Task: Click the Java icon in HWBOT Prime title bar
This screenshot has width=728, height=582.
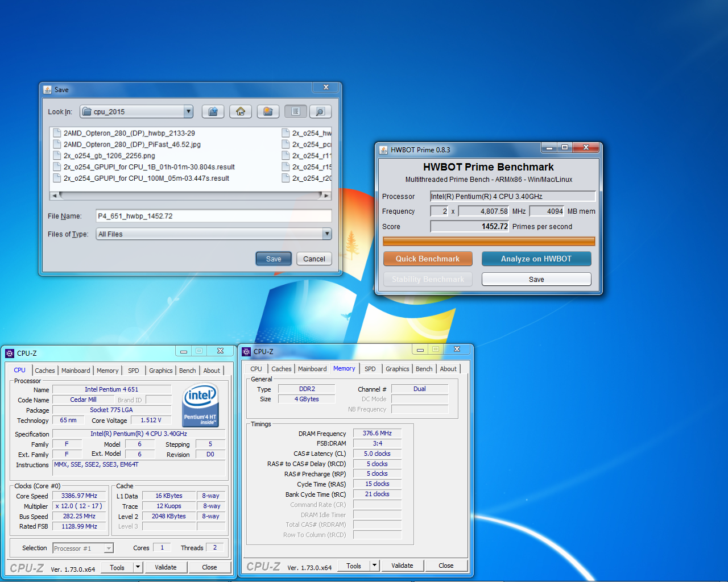Action: tap(383, 149)
